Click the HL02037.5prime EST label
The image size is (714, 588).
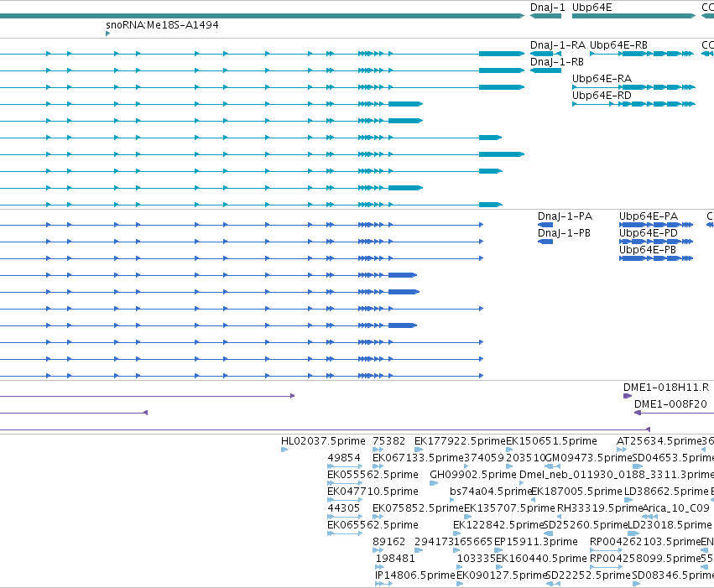pos(323,441)
